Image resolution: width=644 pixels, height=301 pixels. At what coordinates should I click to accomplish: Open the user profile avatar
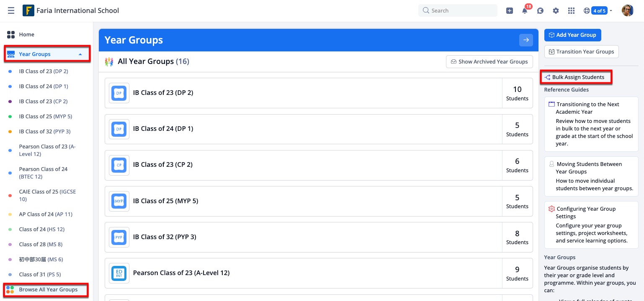pos(628,10)
